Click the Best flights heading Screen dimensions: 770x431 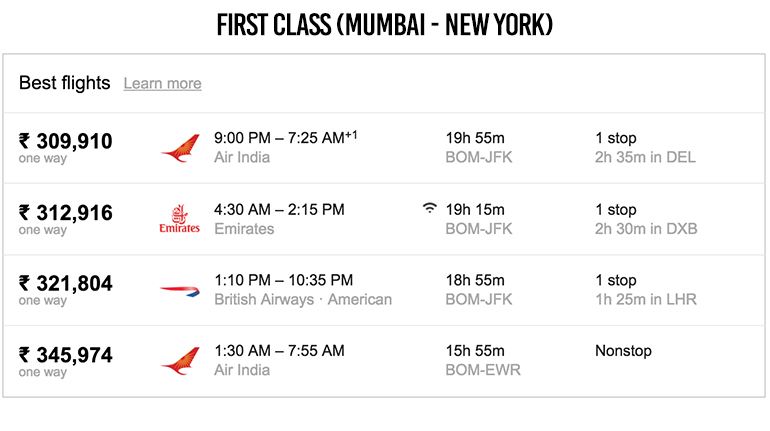[x=64, y=83]
